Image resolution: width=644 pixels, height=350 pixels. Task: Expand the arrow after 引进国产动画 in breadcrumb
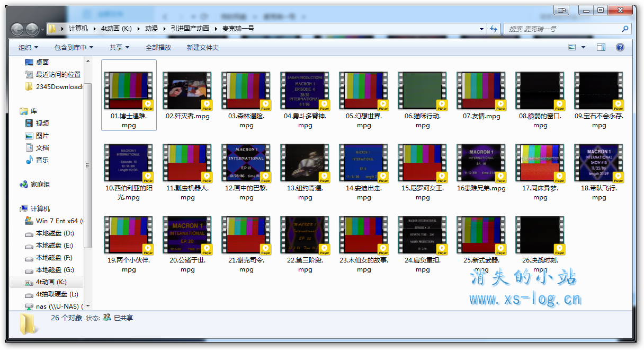(216, 29)
